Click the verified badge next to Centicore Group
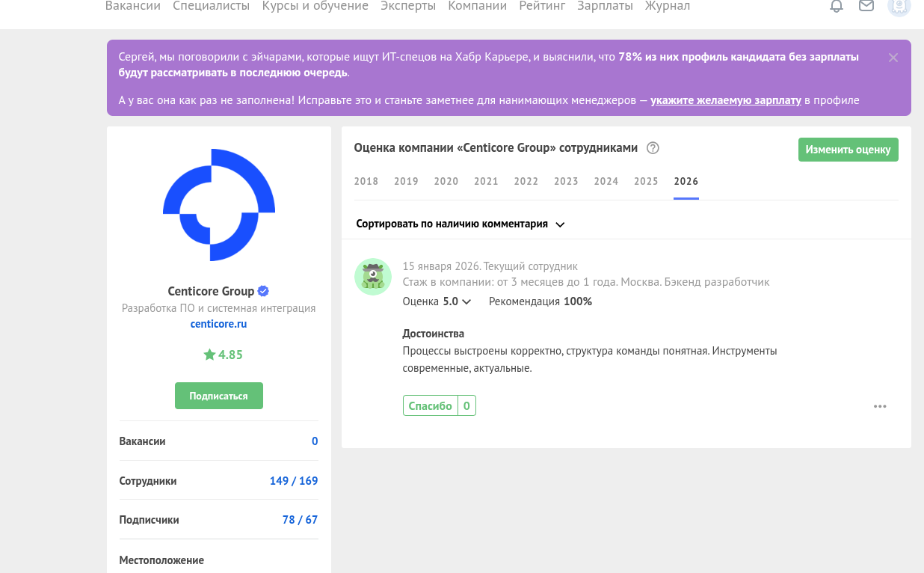This screenshot has height=573, width=924. (264, 291)
